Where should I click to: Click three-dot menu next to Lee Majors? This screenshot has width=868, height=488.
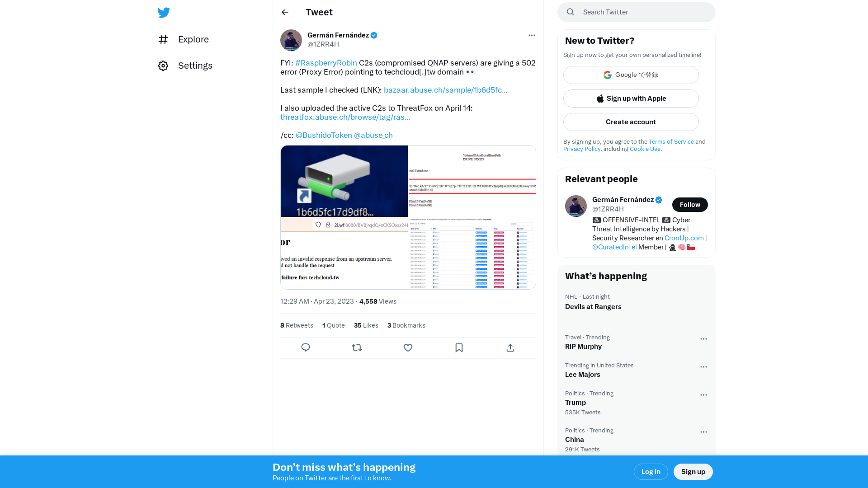tap(704, 366)
